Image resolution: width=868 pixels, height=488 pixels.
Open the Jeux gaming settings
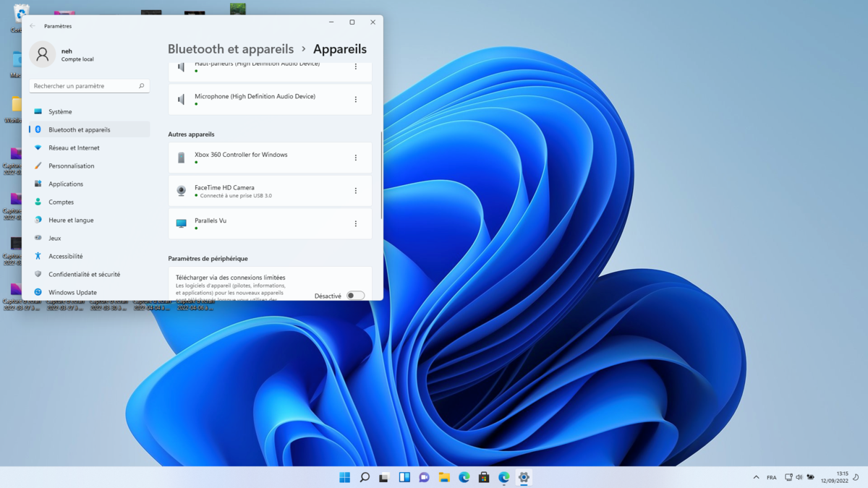[x=90, y=238]
